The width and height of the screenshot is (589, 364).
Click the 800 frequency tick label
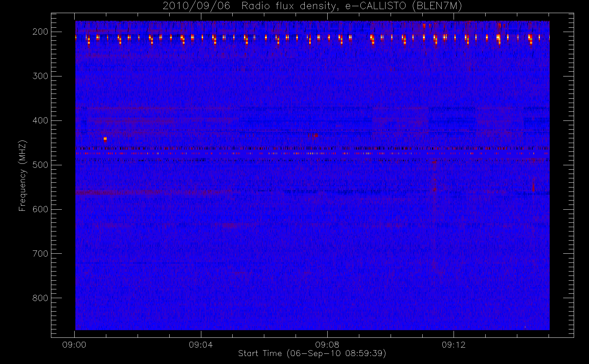pos(40,298)
